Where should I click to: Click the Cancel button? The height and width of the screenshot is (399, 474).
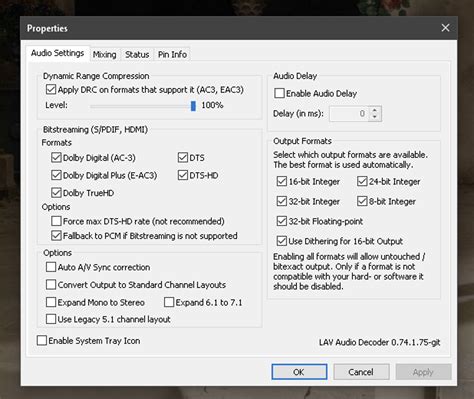[x=361, y=372]
